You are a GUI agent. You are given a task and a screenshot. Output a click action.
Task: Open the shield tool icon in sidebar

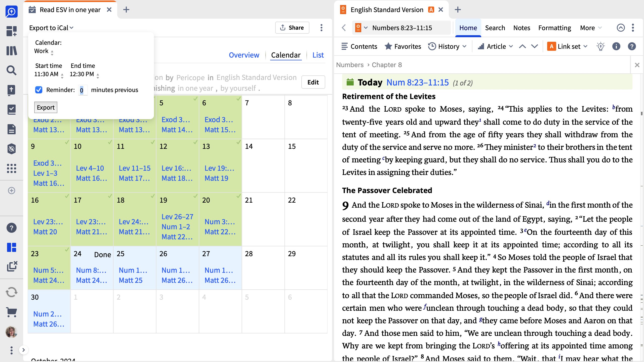11,149
